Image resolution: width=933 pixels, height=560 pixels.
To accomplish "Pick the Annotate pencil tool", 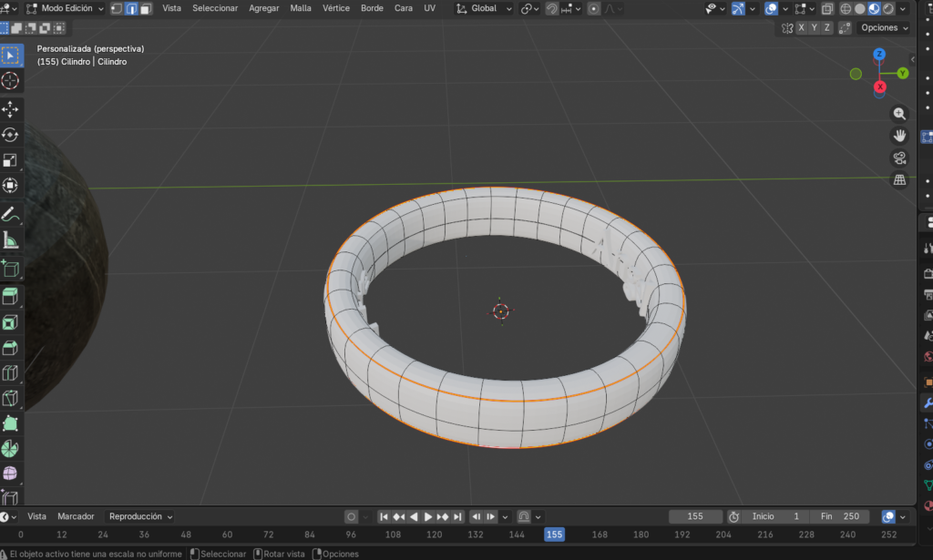I will pos(11,215).
